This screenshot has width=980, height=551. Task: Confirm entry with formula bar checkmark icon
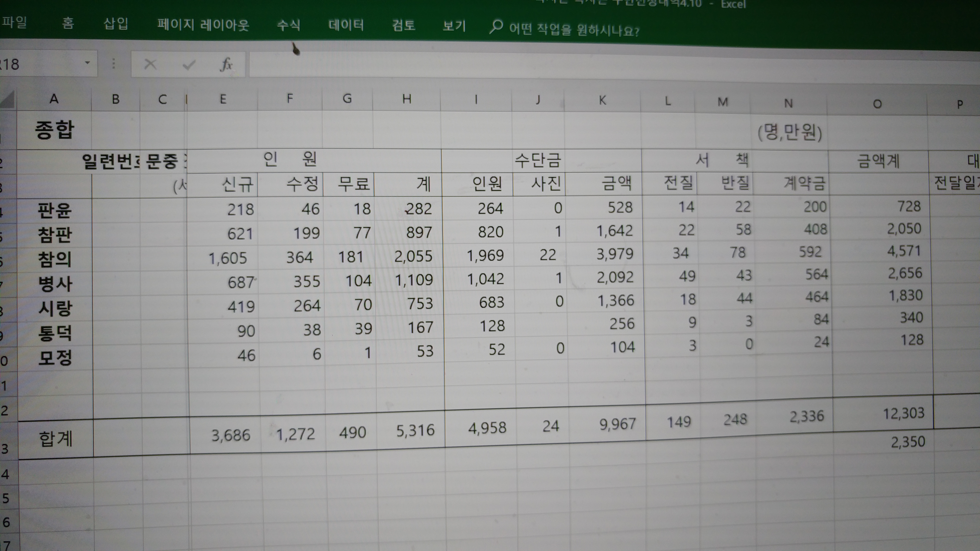click(189, 65)
